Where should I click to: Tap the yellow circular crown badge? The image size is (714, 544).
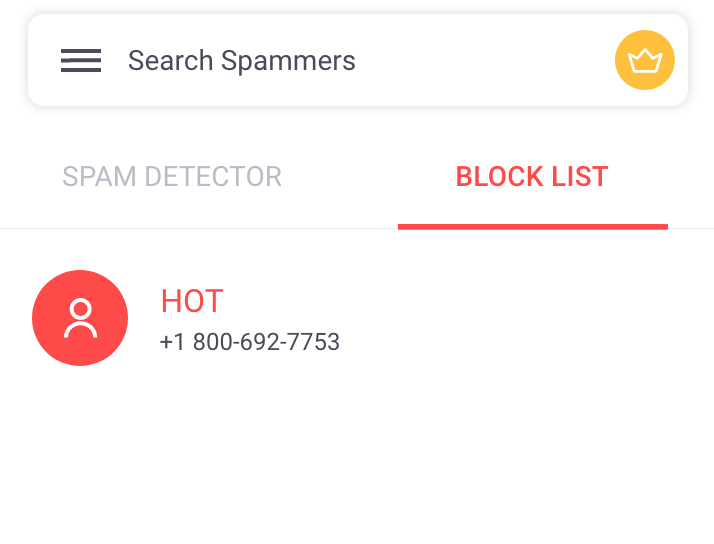pyautogui.click(x=644, y=60)
